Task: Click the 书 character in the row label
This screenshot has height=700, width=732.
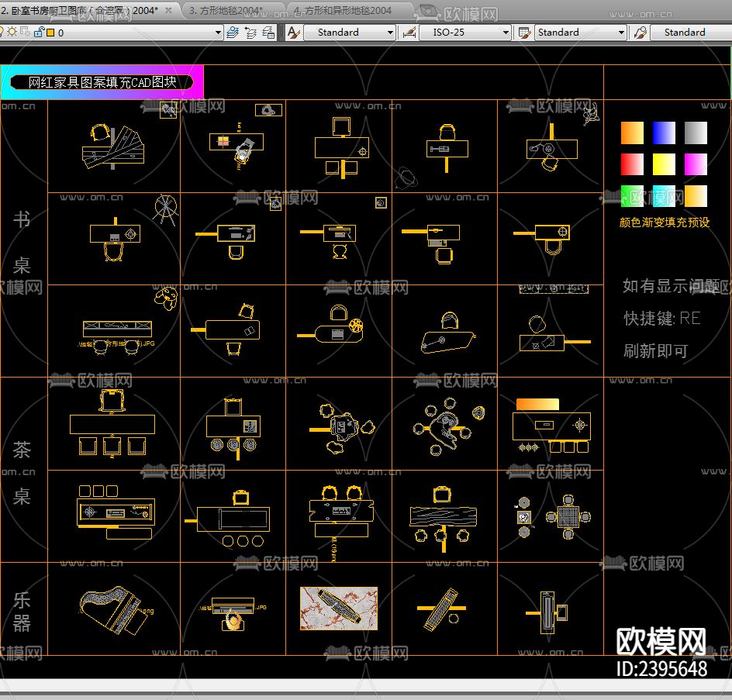Action: pyautogui.click(x=22, y=219)
